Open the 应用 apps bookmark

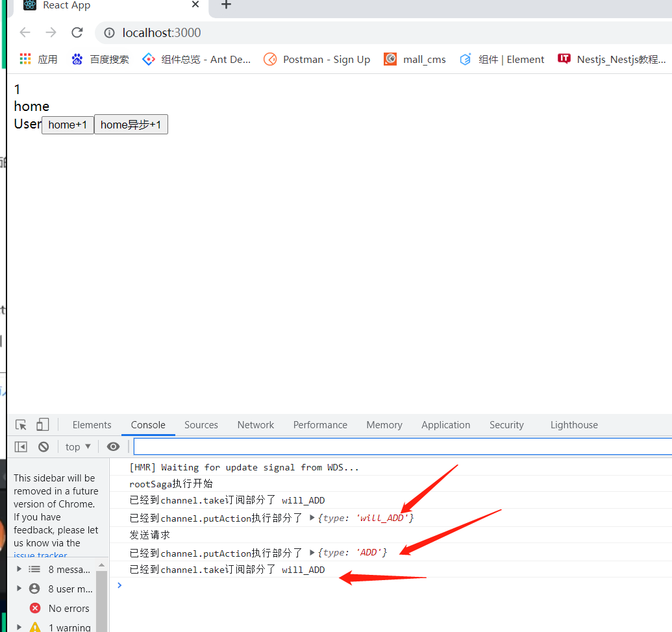(x=38, y=59)
